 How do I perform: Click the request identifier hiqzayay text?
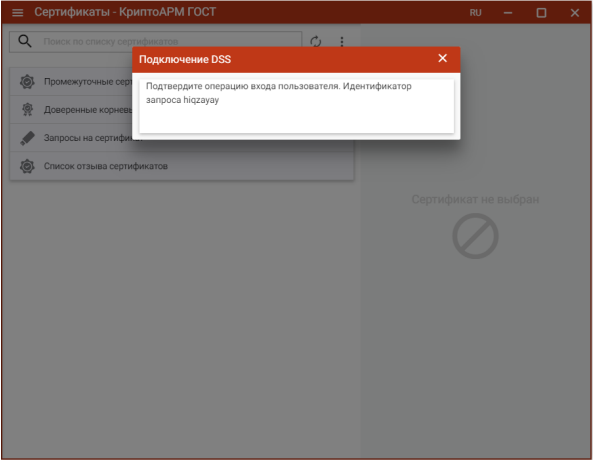(x=201, y=100)
